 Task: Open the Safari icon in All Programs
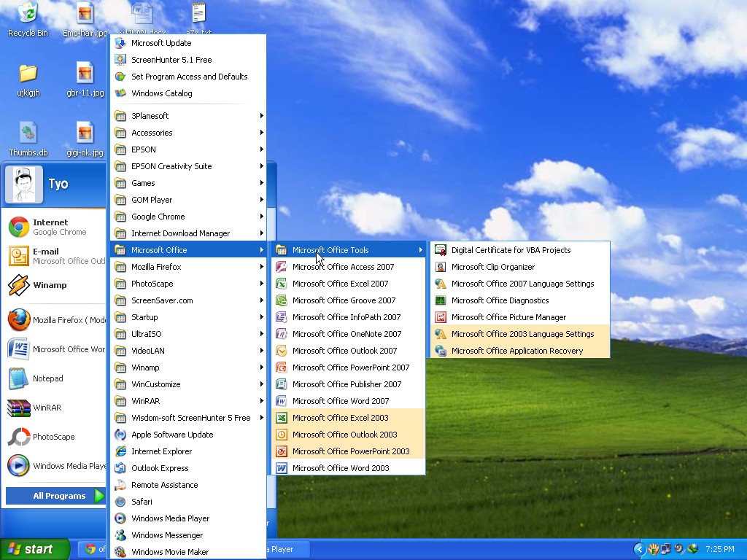[x=120, y=502]
